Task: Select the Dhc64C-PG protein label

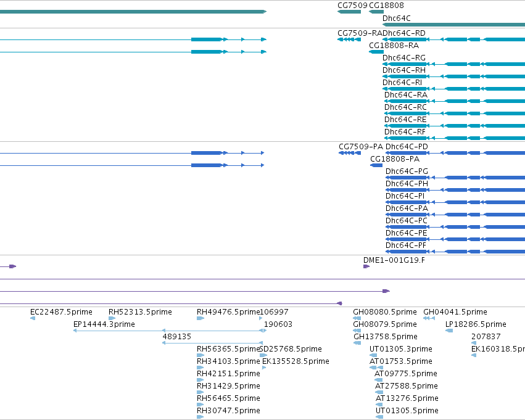Action: (x=407, y=171)
